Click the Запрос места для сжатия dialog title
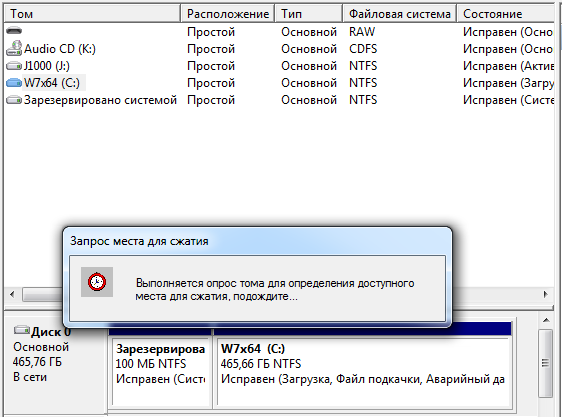The image size is (562, 417). [139, 241]
